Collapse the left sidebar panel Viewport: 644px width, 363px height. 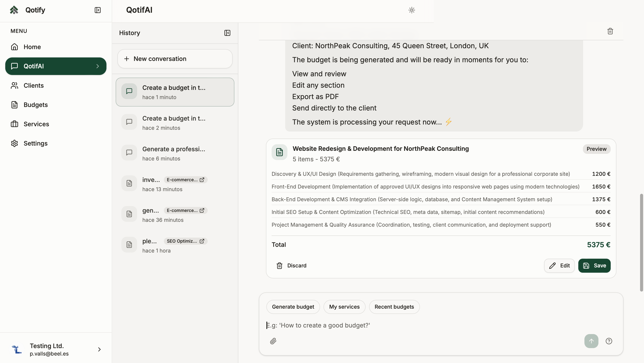(x=97, y=10)
